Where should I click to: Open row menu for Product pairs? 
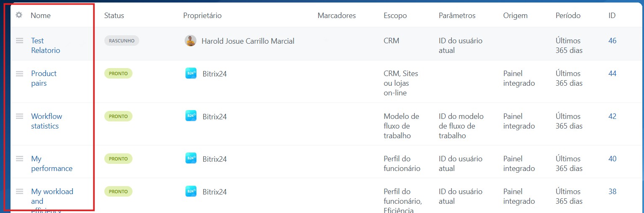pos(19,74)
